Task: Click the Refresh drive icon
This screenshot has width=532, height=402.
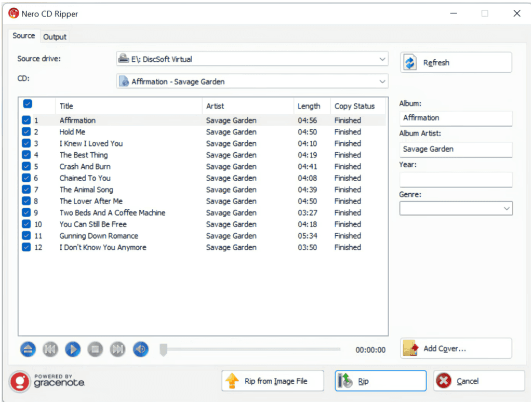Action: 409,62
